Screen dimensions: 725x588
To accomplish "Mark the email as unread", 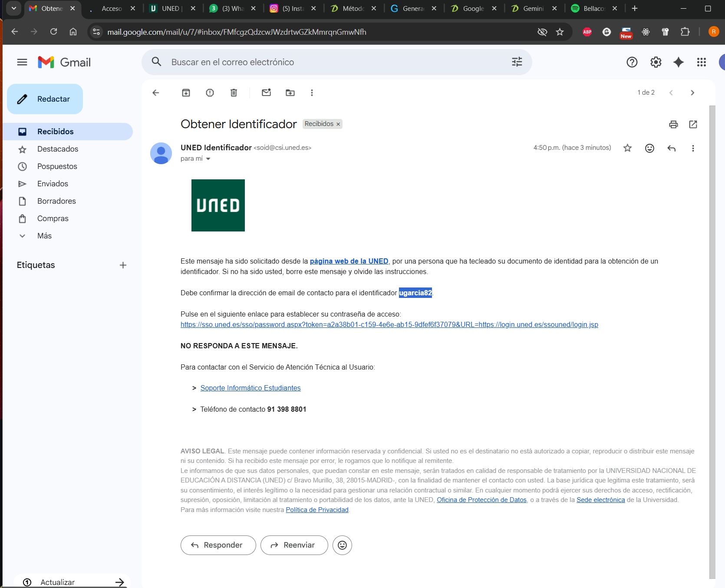I will [x=266, y=92].
